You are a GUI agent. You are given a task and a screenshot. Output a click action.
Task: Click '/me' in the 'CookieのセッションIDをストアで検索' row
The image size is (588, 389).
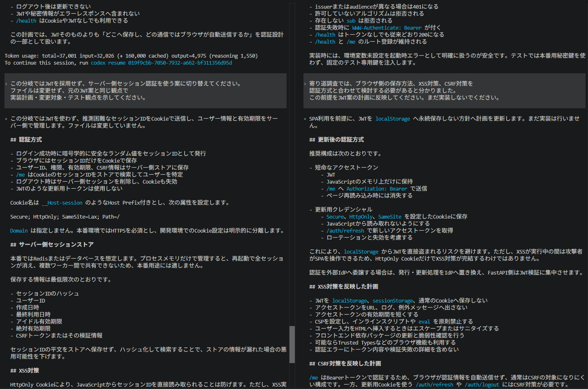(x=21, y=175)
